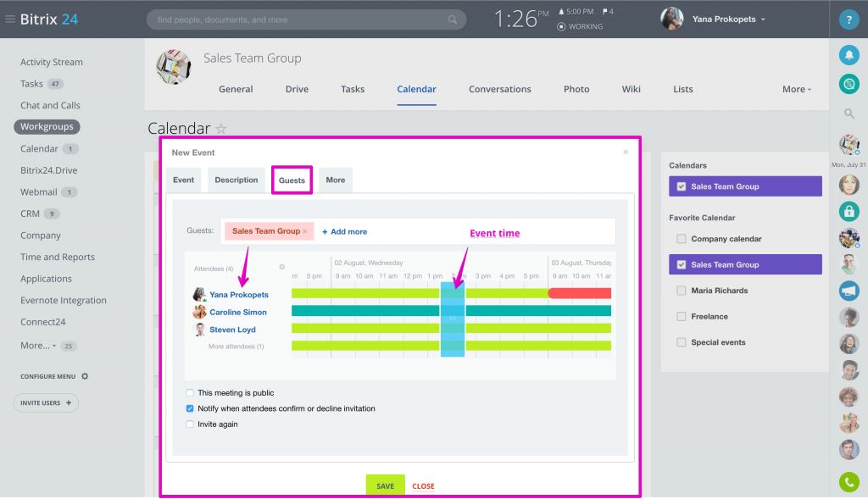The width and height of the screenshot is (868, 499).
Task: Go to the Conversations group tab
Action: [500, 89]
